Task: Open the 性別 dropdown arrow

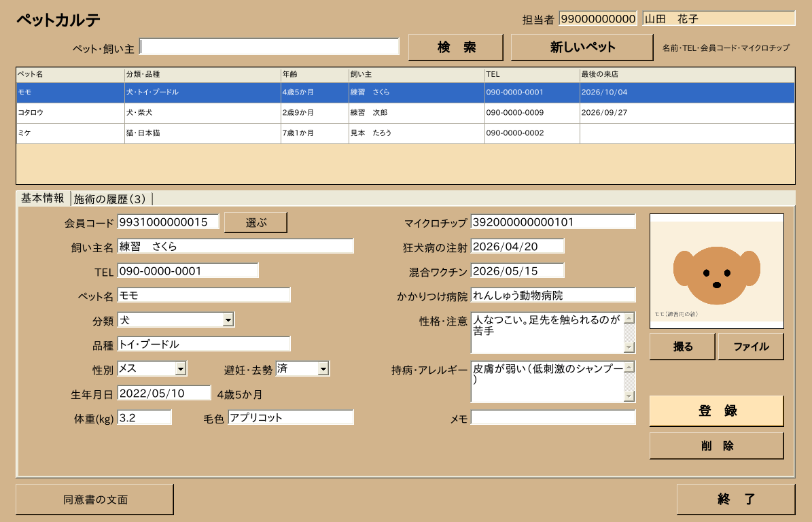Action: coord(181,368)
